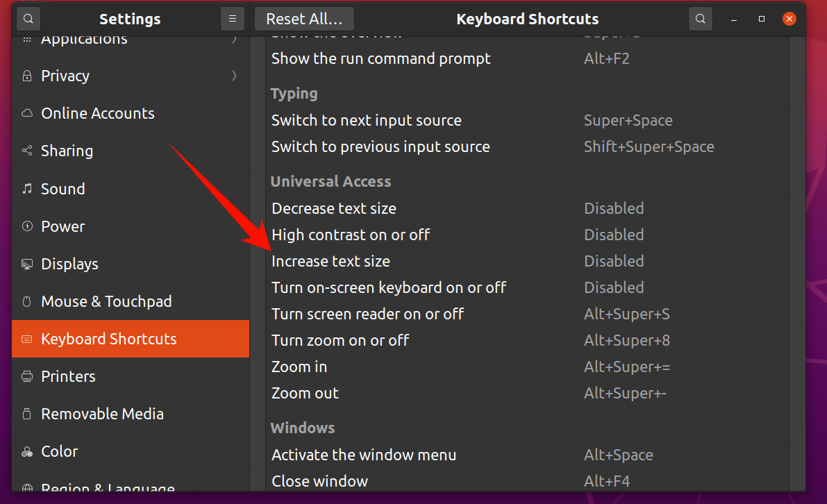Edit Switch to next input source shortcut
The image size is (827, 504).
point(527,120)
